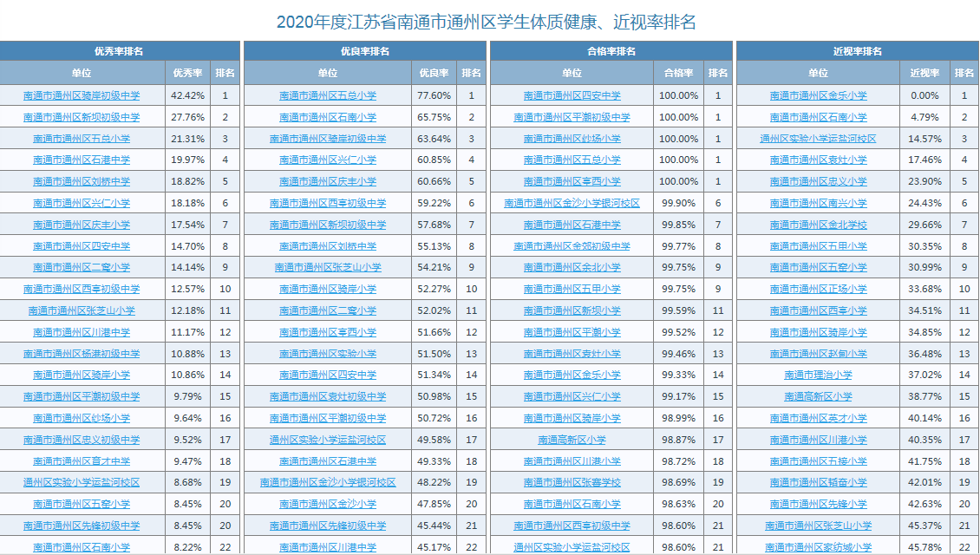Click the 近视率 column header
The width and height of the screenshot is (980, 555).
(x=924, y=73)
